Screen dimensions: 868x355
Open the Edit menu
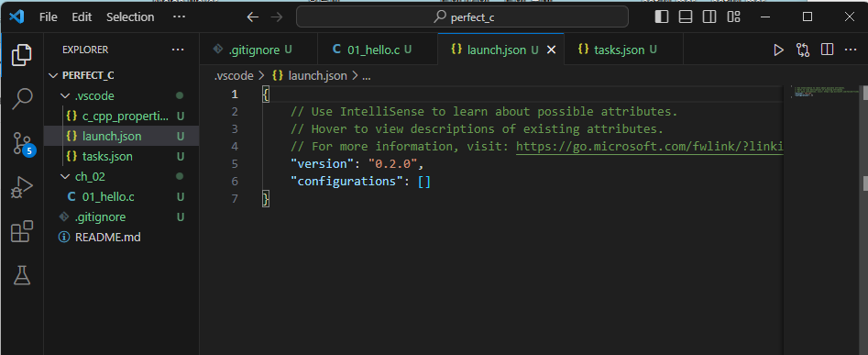(82, 17)
